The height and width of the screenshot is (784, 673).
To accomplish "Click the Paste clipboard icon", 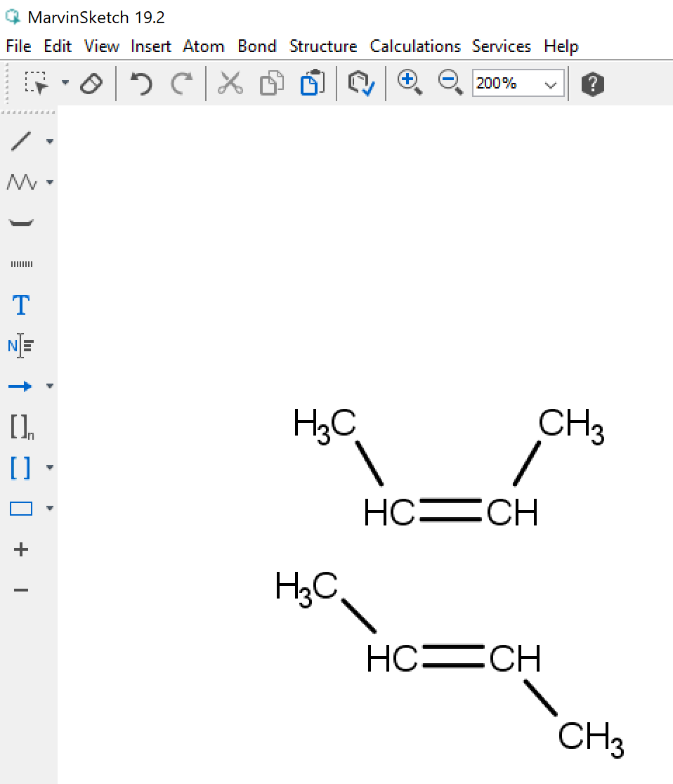I will (x=311, y=84).
